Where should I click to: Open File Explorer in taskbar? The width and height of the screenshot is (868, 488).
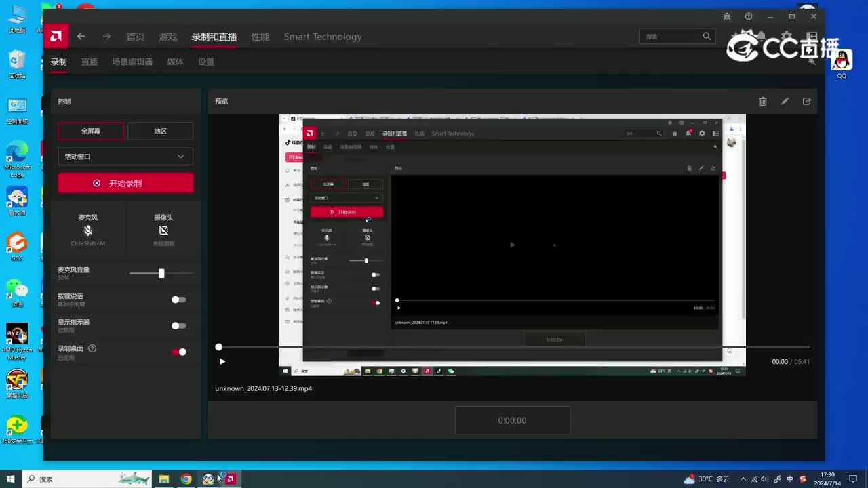(164, 479)
